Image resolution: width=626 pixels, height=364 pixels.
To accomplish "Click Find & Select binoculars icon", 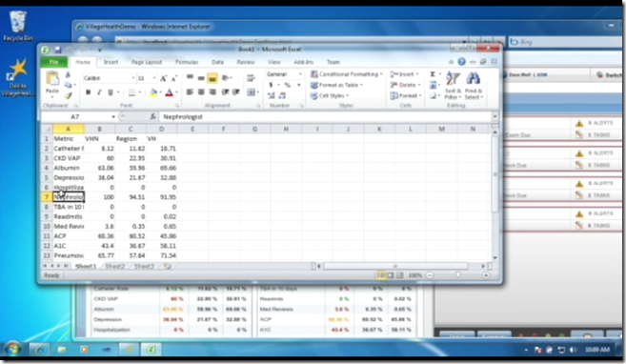I will click(x=474, y=86).
